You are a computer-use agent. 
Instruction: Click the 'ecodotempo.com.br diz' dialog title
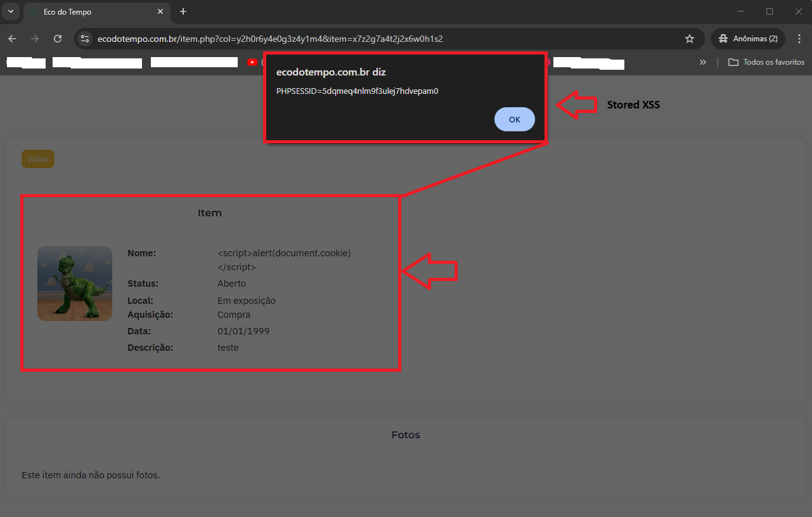[x=331, y=72]
